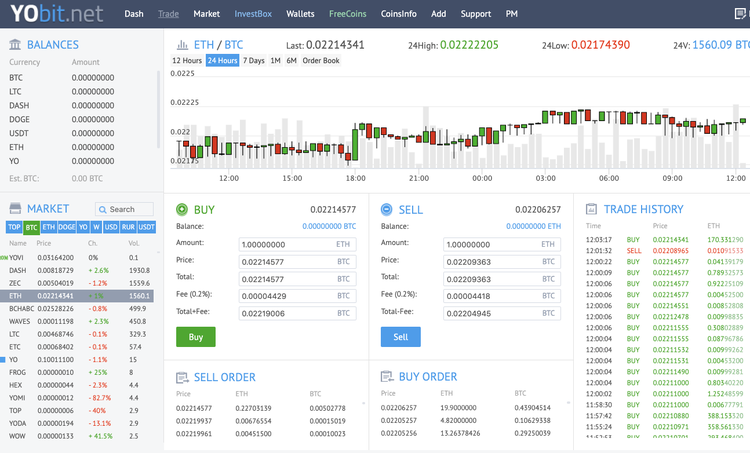Open the Wallets page
Image resolution: width=750 pixels, height=453 pixels.
300,14
